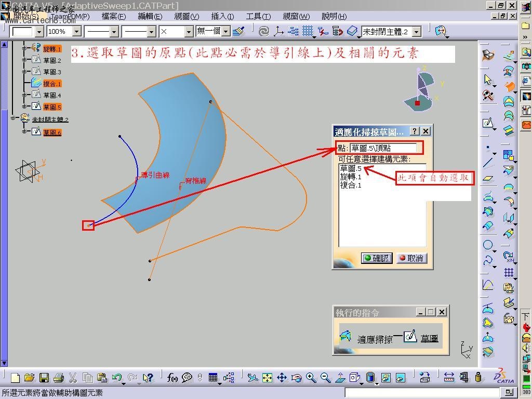Image resolution: width=532 pixels, height=399 pixels.
Task: Click the Fit All In icon
Action: [x=268, y=377]
